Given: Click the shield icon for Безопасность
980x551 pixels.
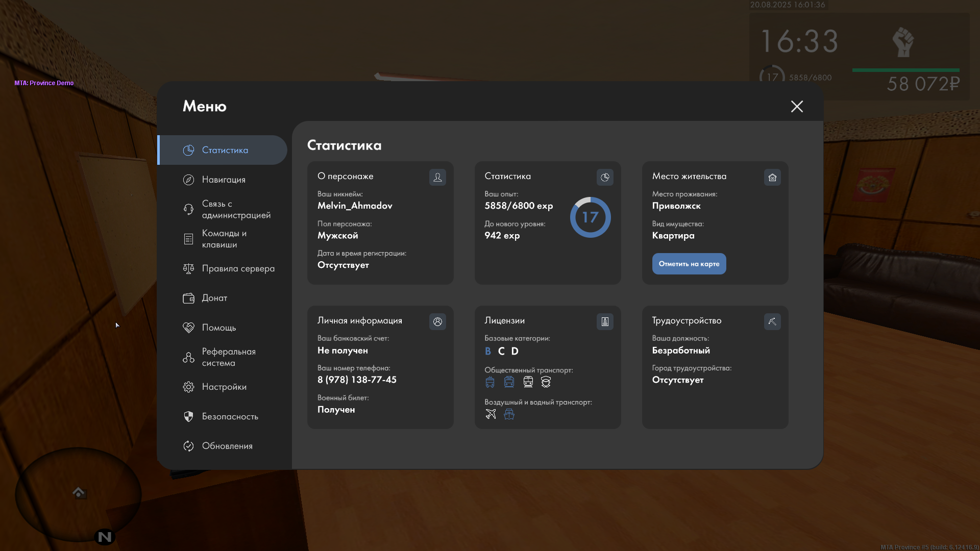Looking at the screenshot, I should point(188,416).
